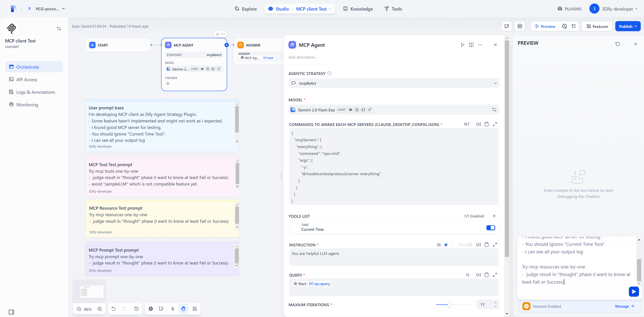Screen dimensions: 644x317
Task: Adjust the maximum iterations slider
Action: [x=449, y=305]
